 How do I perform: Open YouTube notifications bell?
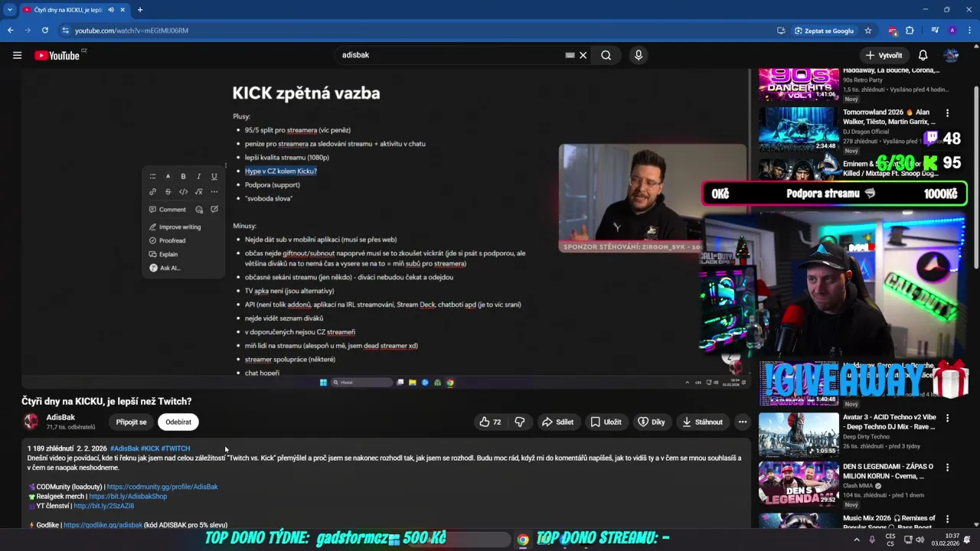923,55
